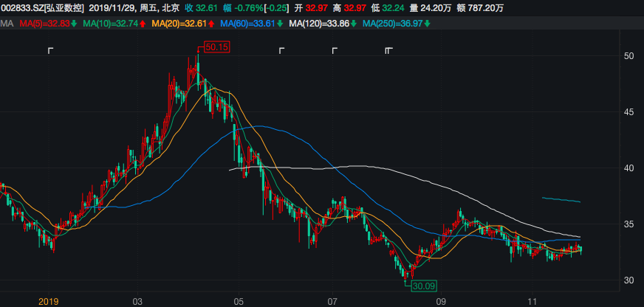Click the date 2019/11/29 in the header
644x307 pixels.
pos(110,8)
